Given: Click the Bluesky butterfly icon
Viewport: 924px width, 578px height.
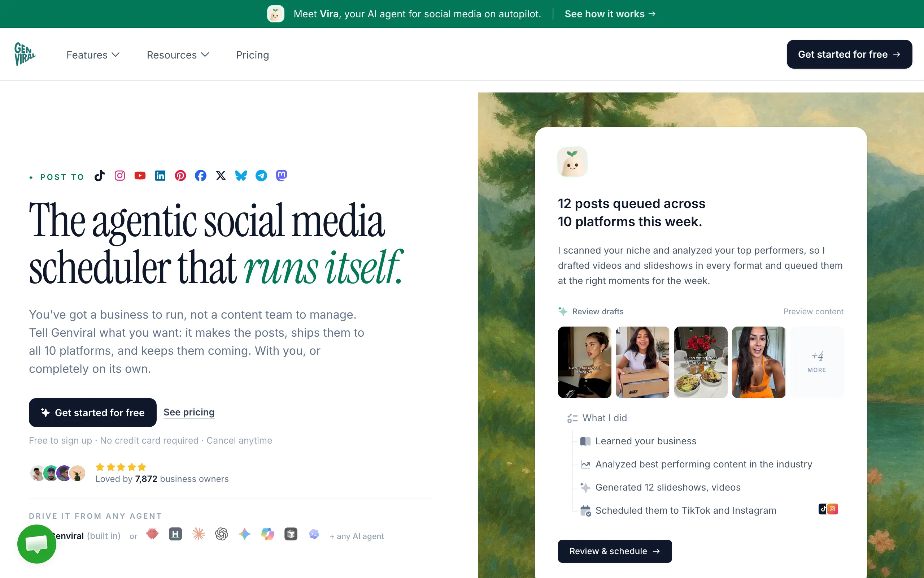Looking at the screenshot, I should pos(241,176).
